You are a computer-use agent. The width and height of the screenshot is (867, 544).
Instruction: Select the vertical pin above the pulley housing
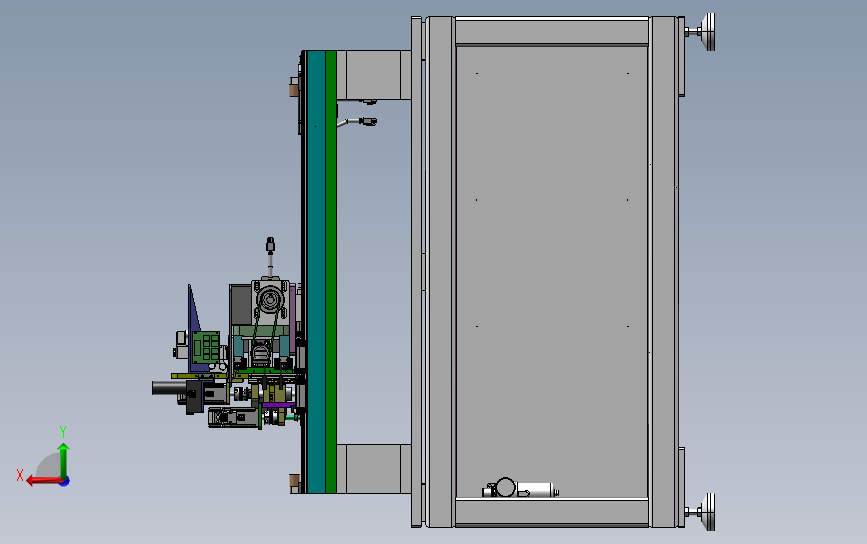pos(270,257)
